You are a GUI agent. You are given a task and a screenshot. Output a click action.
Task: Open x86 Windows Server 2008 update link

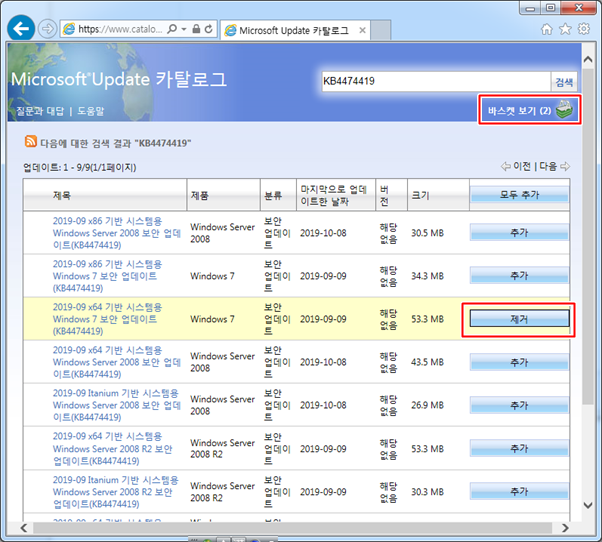coord(117,233)
